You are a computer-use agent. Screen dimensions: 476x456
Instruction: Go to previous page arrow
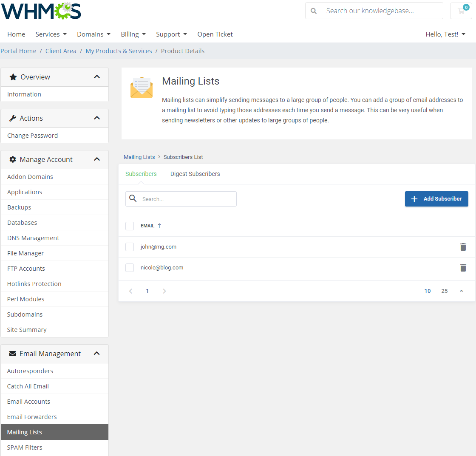130,291
